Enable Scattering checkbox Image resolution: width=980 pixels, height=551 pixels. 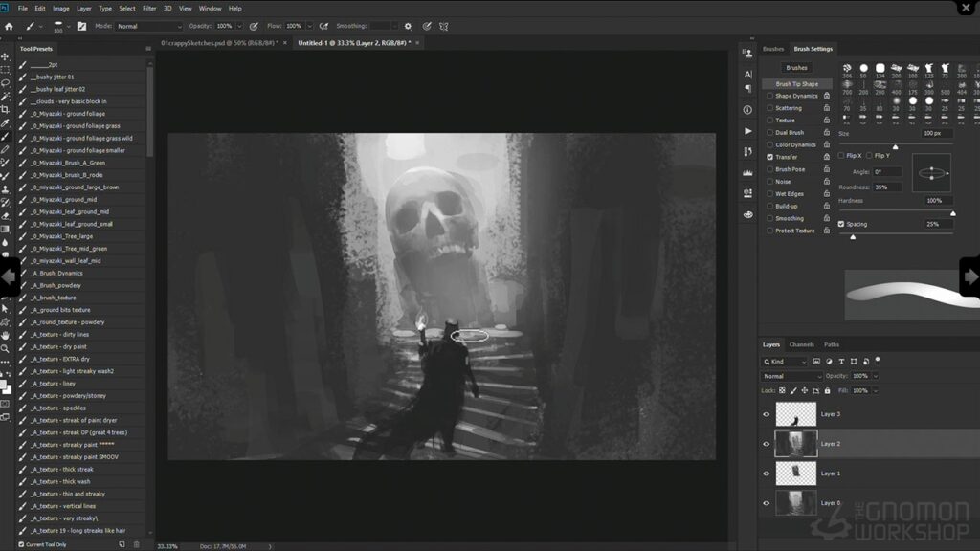[x=770, y=108]
